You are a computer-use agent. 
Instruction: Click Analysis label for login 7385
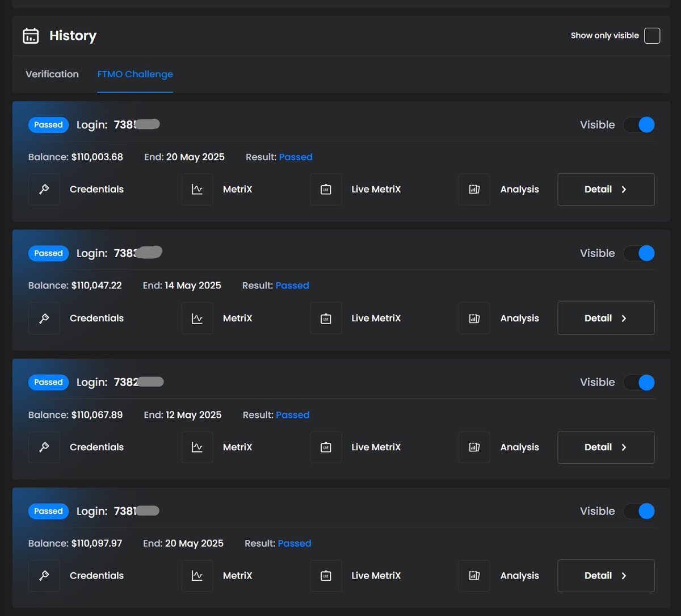click(520, 190)
